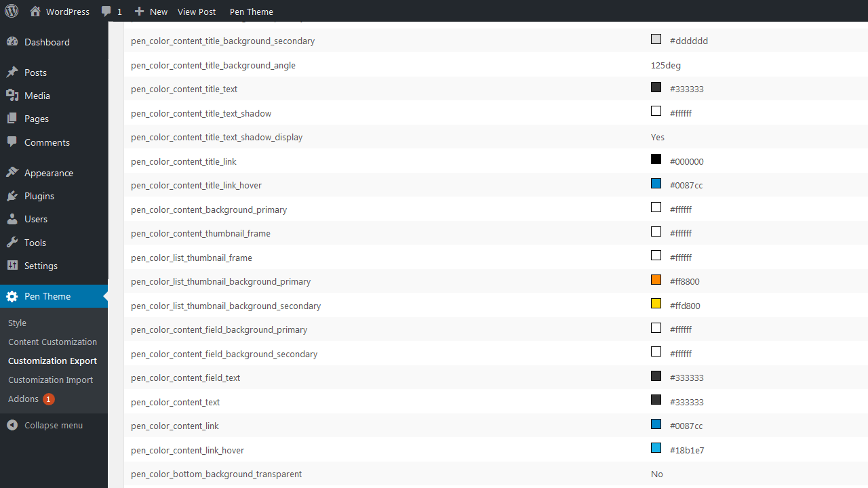Click the No value for bottom_background_transparent
Screen dimensions: 868x488
pos(657,474)
